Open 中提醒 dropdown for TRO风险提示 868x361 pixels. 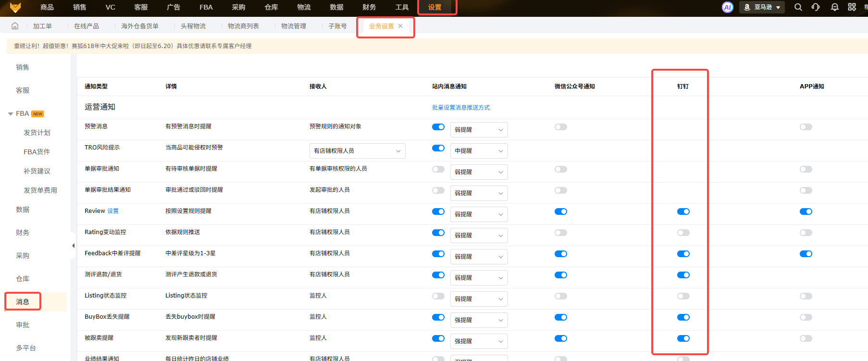point(479,151)
